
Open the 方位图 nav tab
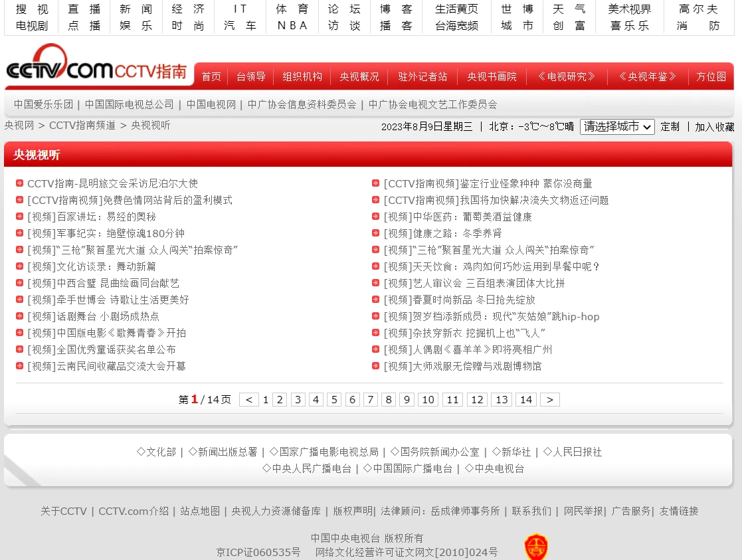pos(711,76)
